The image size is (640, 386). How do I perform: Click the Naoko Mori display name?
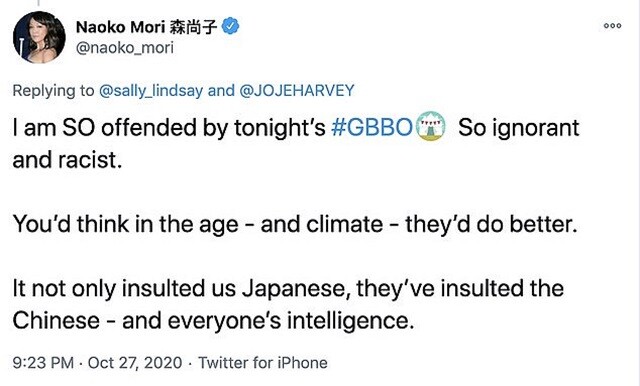[x=120, y=27]
